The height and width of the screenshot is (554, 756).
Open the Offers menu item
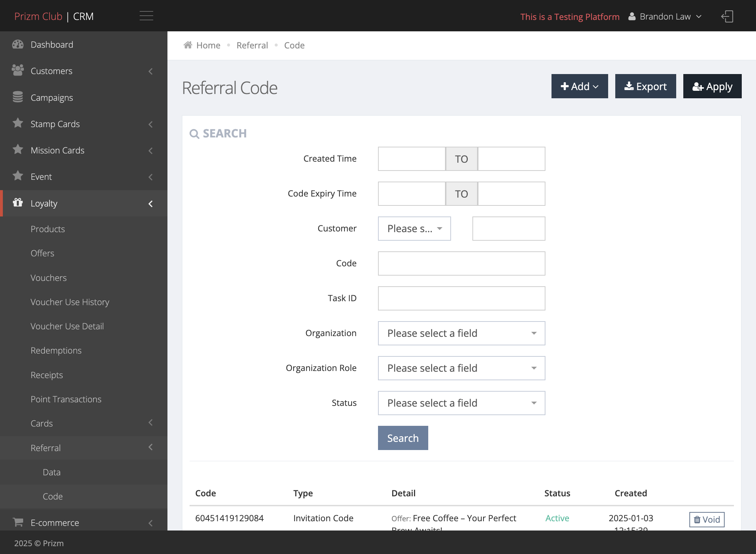[42, 253]
